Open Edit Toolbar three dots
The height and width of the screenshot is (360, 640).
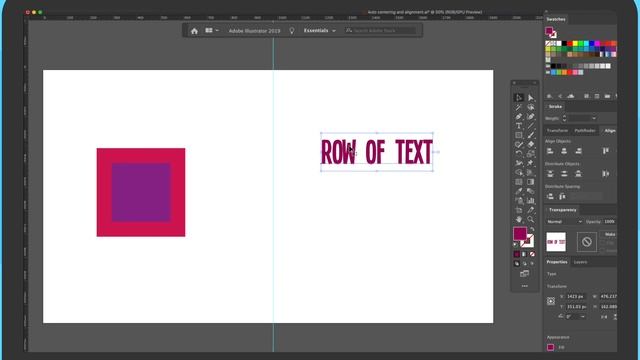tap(524, 286)
